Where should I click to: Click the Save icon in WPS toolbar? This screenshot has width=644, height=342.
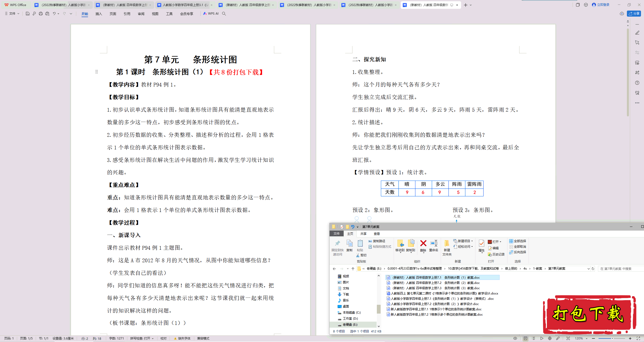(x=28, y=14)
